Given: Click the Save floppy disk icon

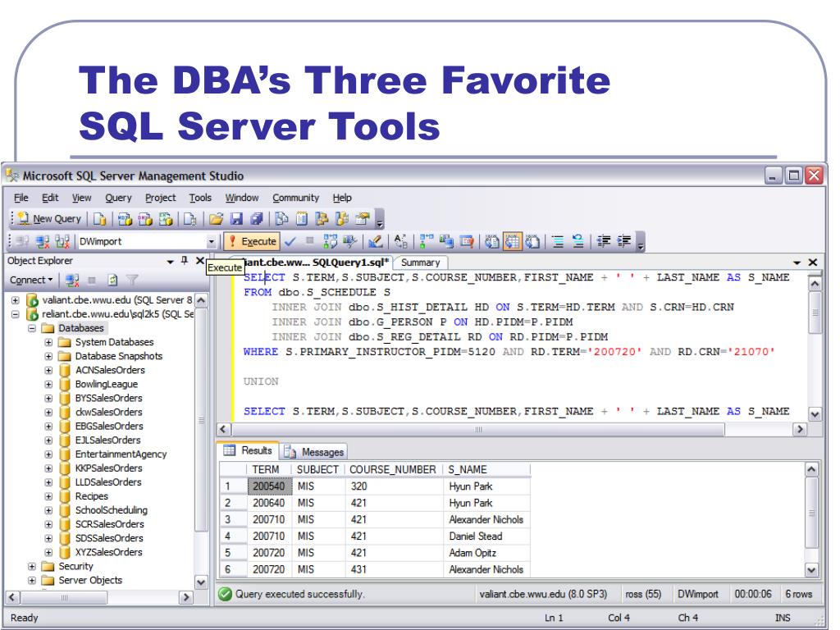Looking at the screenshot, I should [x=236, y=218].
